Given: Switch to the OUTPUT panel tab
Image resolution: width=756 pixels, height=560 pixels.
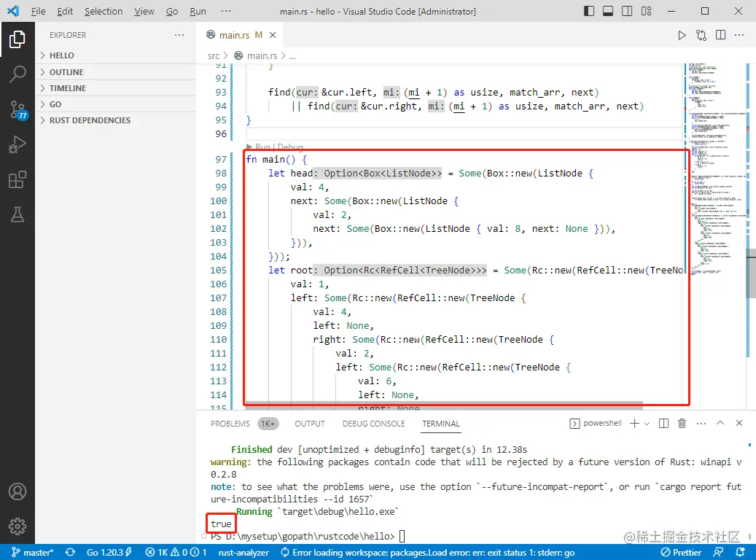Looking at the screenshot, I should click(x=310, y=424).
